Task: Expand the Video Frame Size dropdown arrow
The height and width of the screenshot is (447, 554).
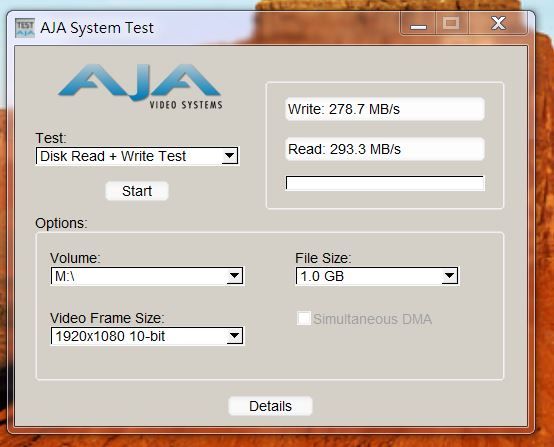Action: 235,336
